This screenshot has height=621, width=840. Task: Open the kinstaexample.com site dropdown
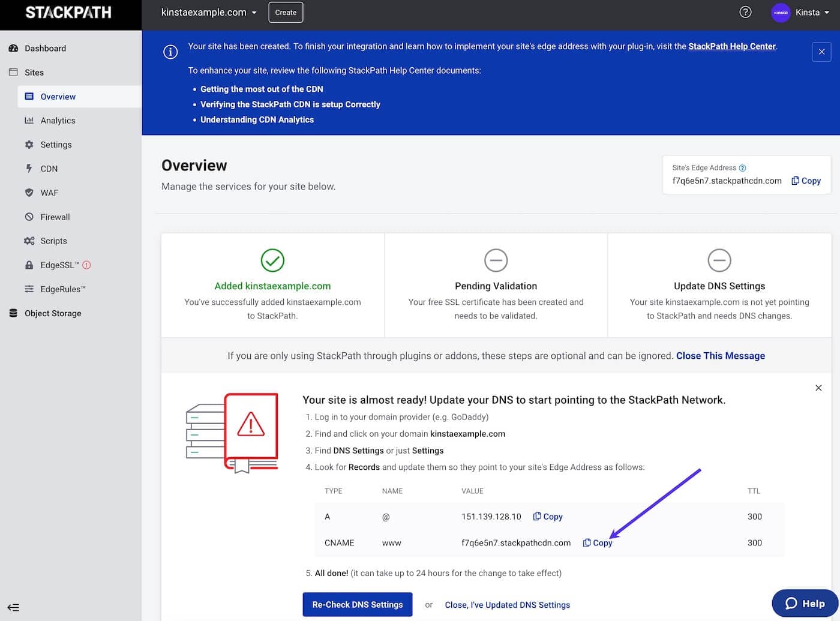tap(209, 13)
